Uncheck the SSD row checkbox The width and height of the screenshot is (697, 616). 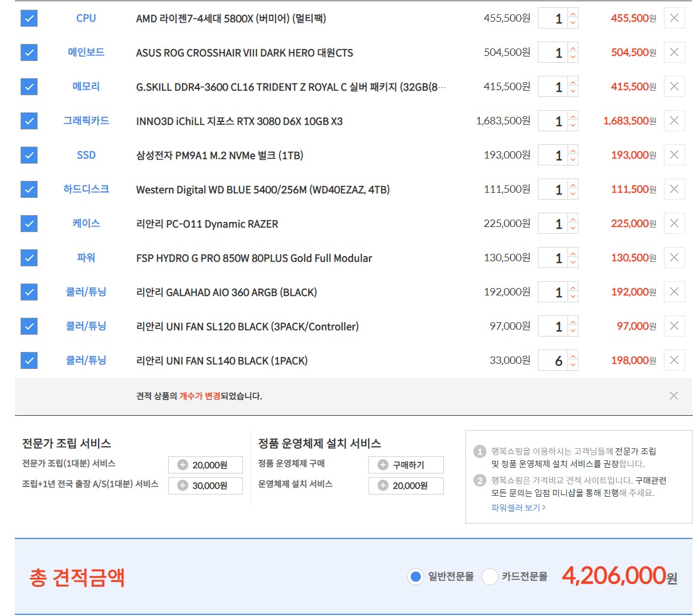[x=29, y=155]
